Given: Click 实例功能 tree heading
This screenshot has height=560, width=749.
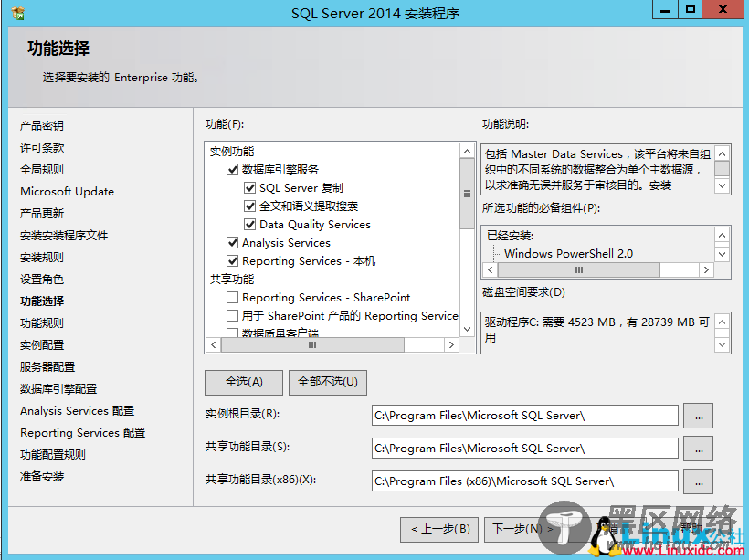Looking at the screenshot, I should point(232,152).
